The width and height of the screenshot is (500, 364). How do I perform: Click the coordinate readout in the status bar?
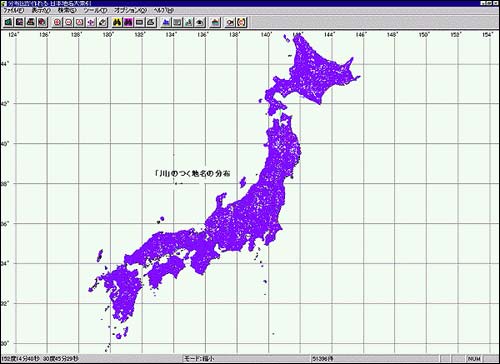pos(40,359)
